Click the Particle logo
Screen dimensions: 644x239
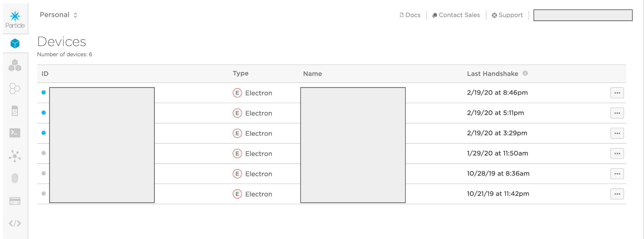tap(15, 19)
